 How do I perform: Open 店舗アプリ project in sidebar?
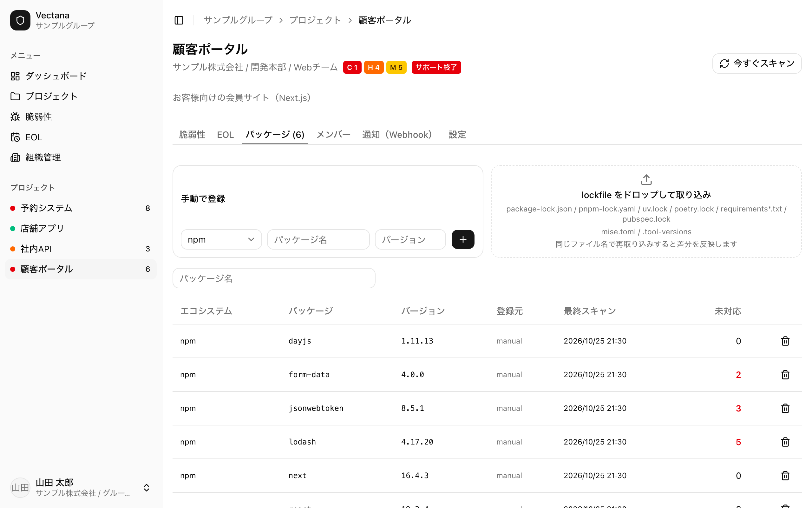pos(81,229)
